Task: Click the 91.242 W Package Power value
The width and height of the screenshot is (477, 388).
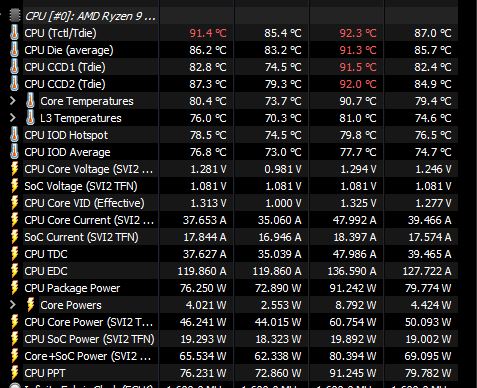Action: (x=353, y=288)
